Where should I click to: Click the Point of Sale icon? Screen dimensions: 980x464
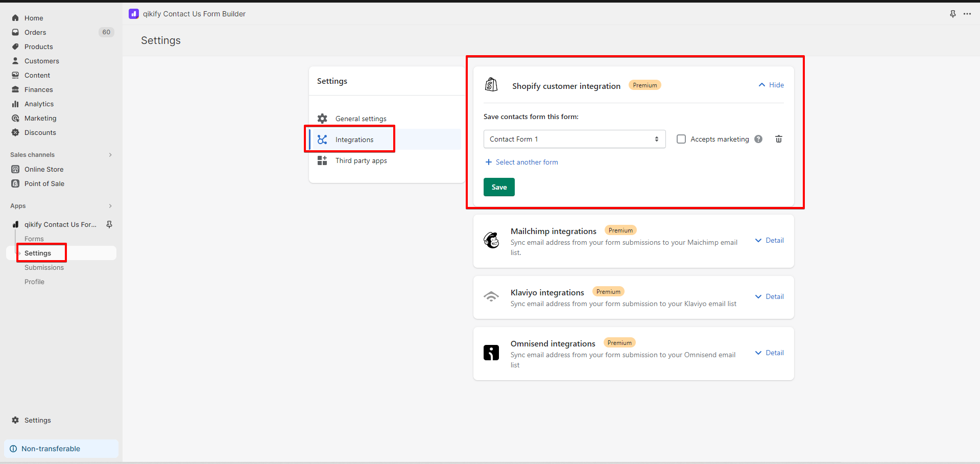[15, 183]
